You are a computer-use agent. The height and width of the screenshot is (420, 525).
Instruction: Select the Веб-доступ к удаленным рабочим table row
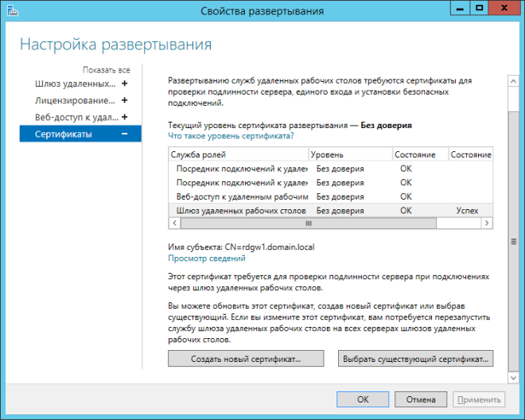pyautogui.click(x=239, y=196)
